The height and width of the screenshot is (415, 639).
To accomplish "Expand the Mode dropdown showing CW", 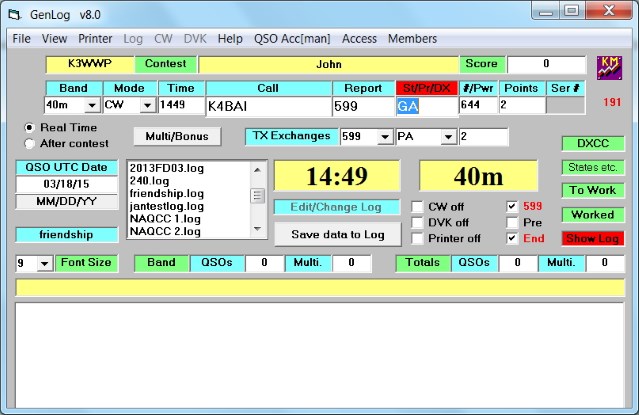I will [x=146, y=105].
